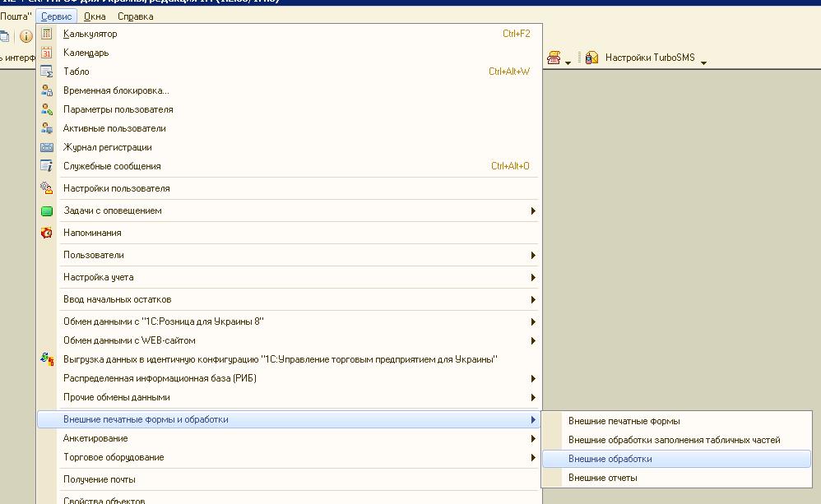Open the Пошта menu at left

click(x=16, y=16)
